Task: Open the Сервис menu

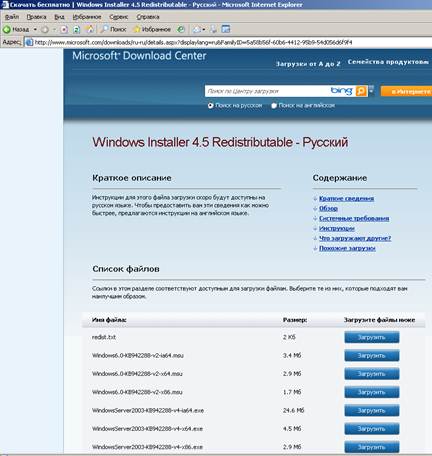Action: coord(119,17)
